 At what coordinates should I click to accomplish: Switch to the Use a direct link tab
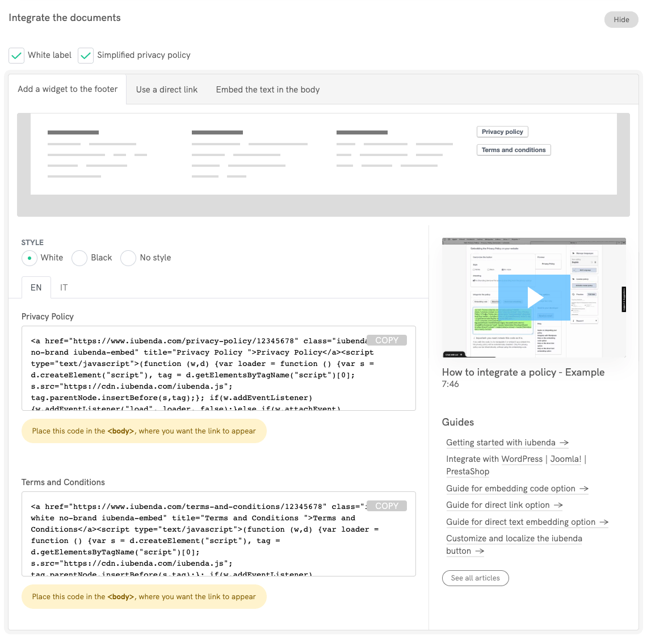[x=166, y=89]
